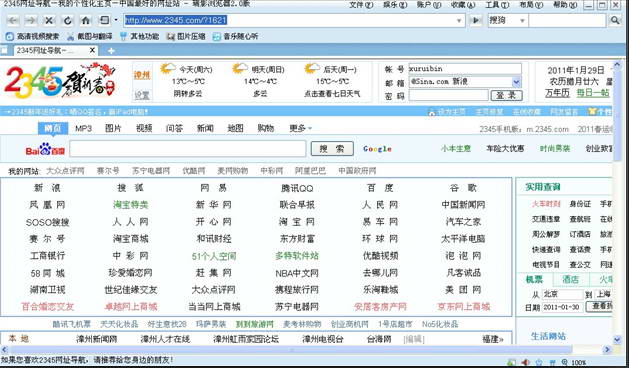Switch to the 机票 booking tab
The image size is (629, 368).
click(x=534, y=279)
